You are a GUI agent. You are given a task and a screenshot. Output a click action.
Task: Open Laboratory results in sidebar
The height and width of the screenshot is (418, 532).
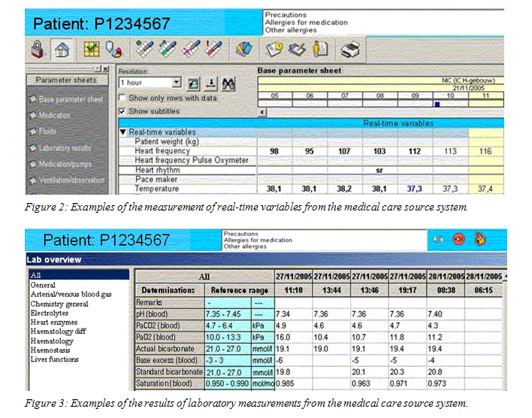(x=64, y=149)
